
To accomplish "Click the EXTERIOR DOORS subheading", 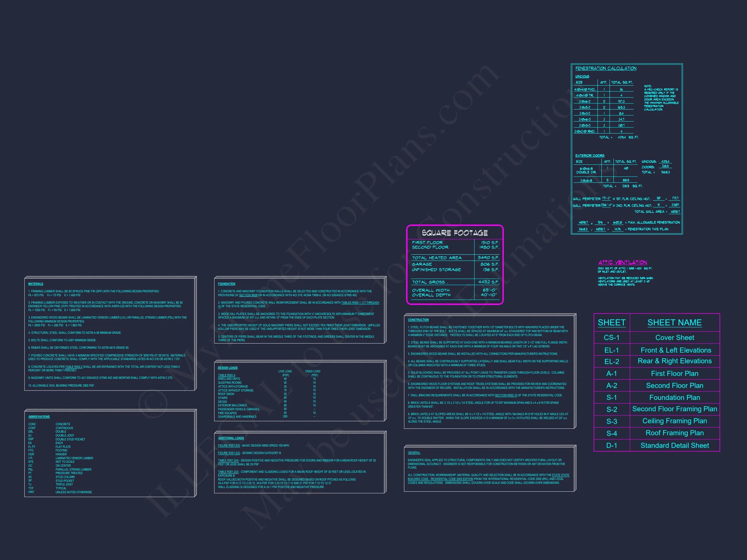I will tap(590, 156).
